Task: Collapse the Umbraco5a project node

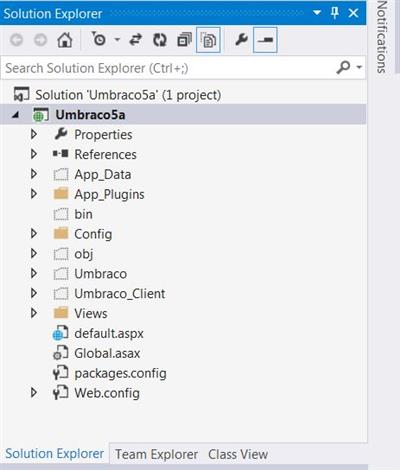Action: pos(15,115)
